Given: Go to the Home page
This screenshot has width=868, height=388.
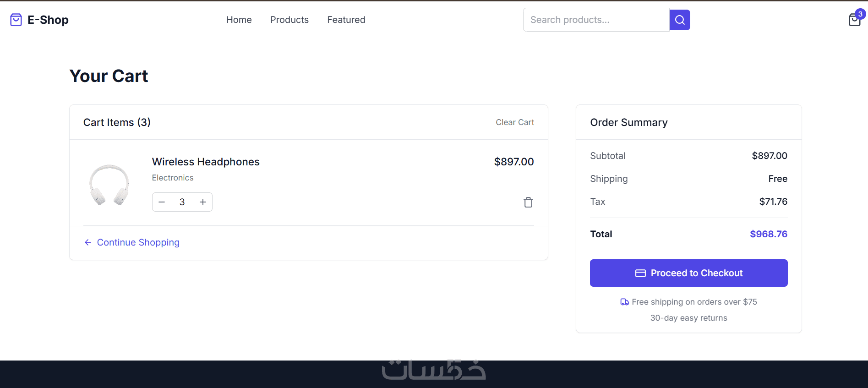Looking at the screenshot, I should pos(239,20).
